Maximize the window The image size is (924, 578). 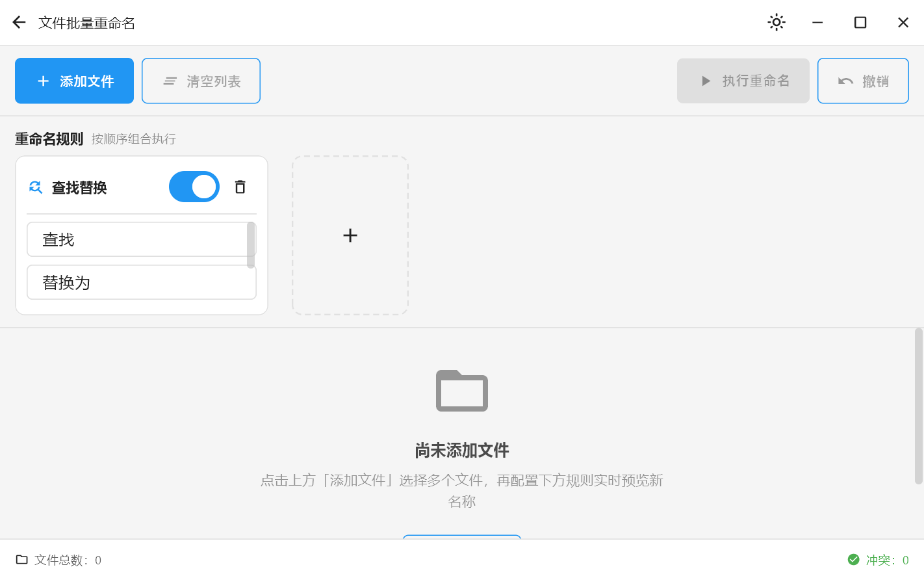(860, 22)
